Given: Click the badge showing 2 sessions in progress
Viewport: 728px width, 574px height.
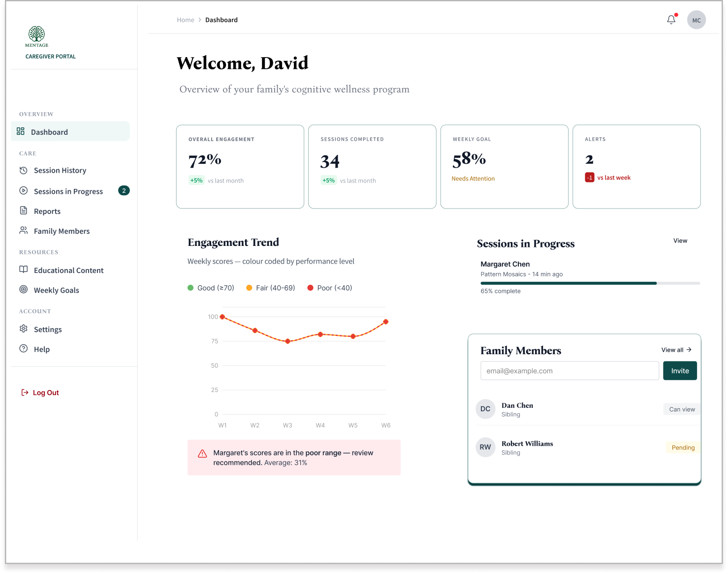Looking at the screenshot, I should pyautogui.click(x=124, y=190).
